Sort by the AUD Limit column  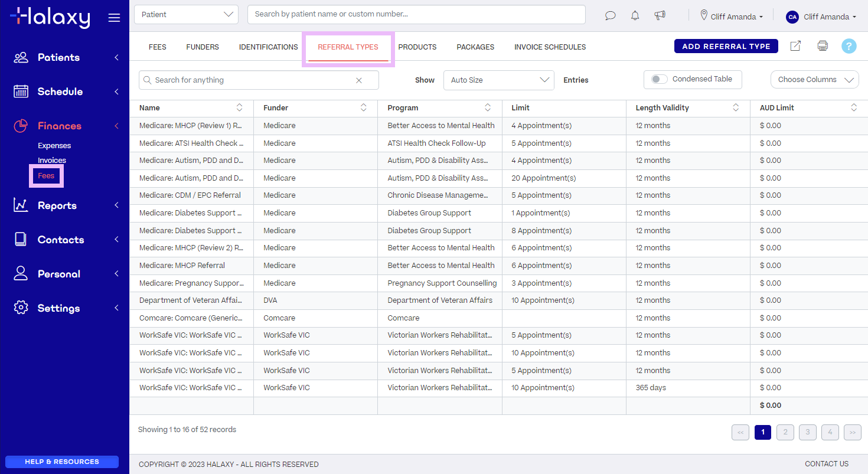pos(854,107)
